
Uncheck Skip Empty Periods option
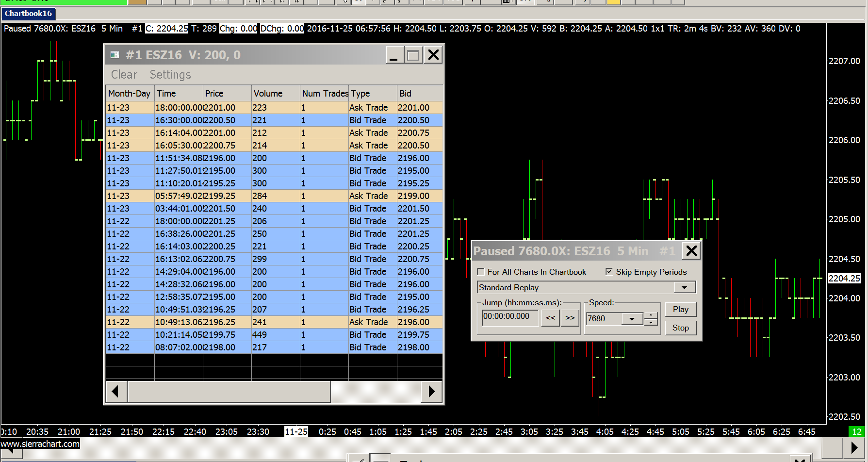pyautogui.click(x=609, y=272)
